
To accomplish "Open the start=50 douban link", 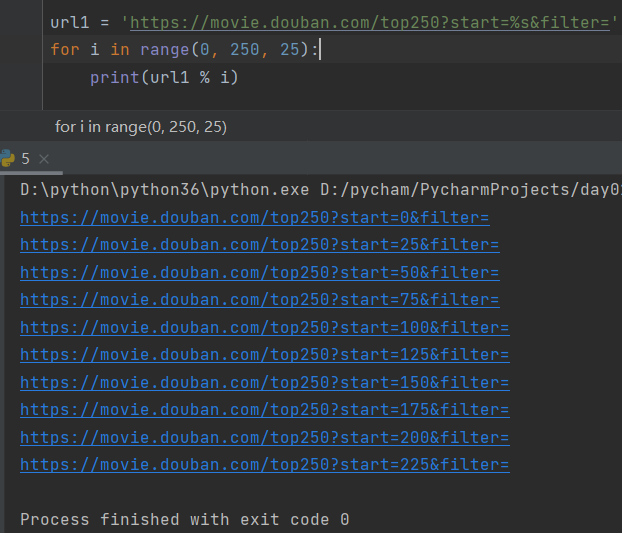I will (x=259, y=272).
